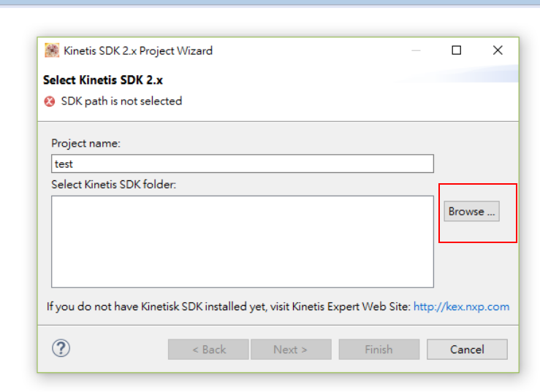This screenshot has height=392, width=540.
Task: Click the red error icon
Action: pyautogui.click(x=50, y=101)
